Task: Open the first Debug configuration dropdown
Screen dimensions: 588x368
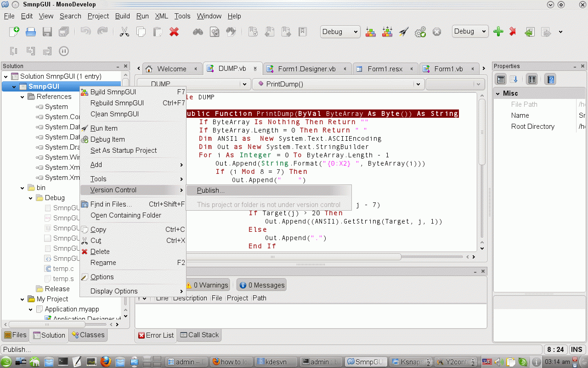Action: [x=340, y=32]
